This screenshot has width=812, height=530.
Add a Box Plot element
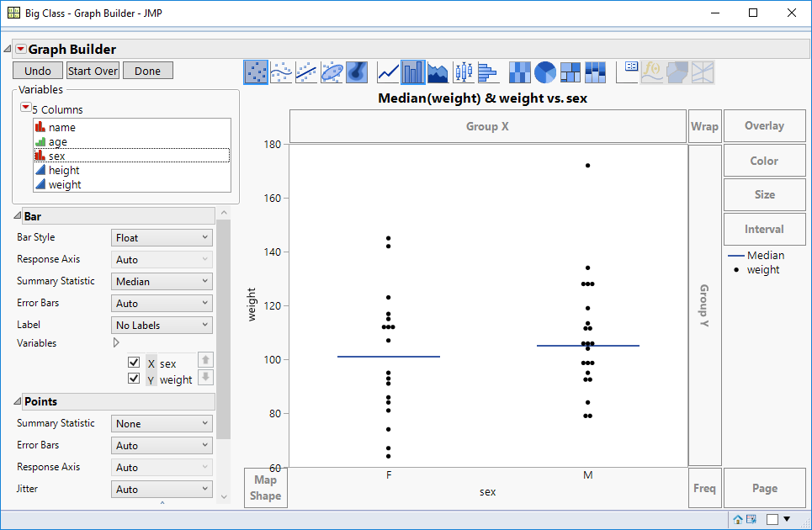(x=463, y=72)
